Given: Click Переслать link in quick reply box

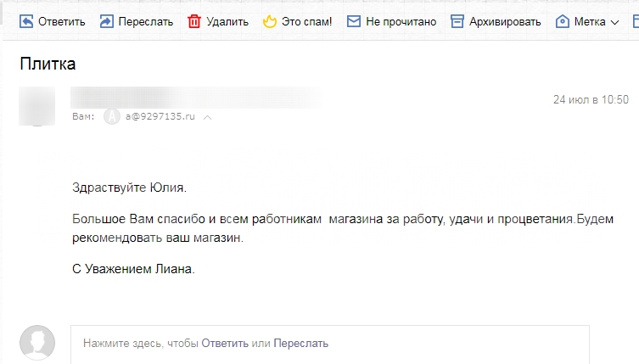Looking at the screenshot, I should pyautogui.click(x=300, y=343).
